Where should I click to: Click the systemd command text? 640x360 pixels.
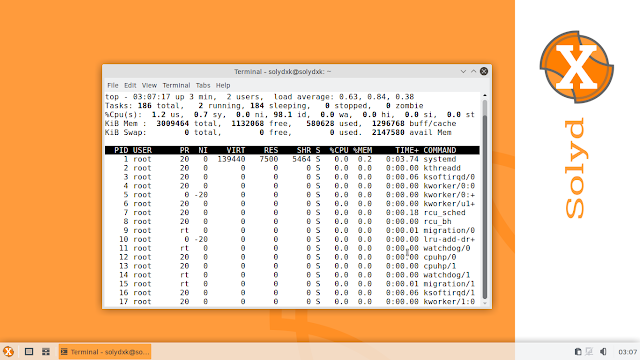coord(440,159)
